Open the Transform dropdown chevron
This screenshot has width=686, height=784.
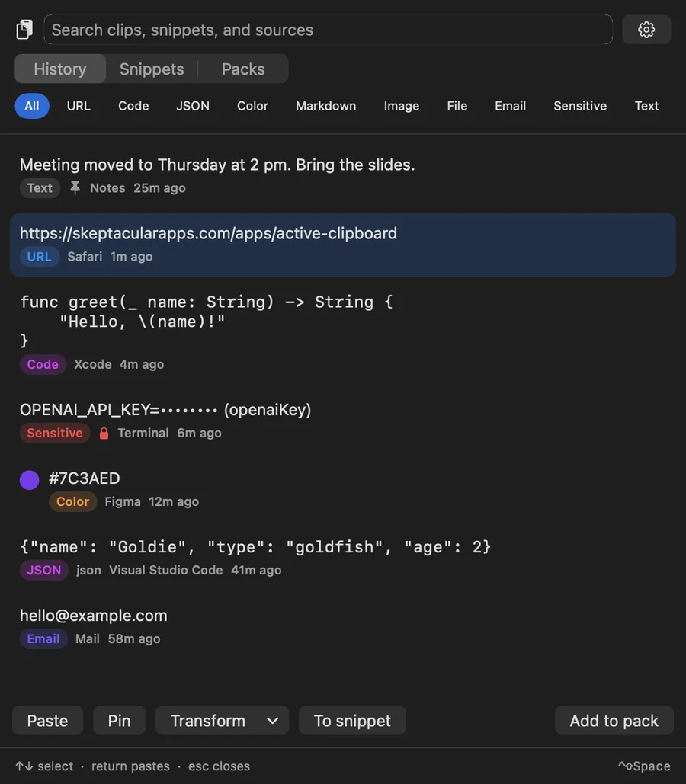(273, 721)
